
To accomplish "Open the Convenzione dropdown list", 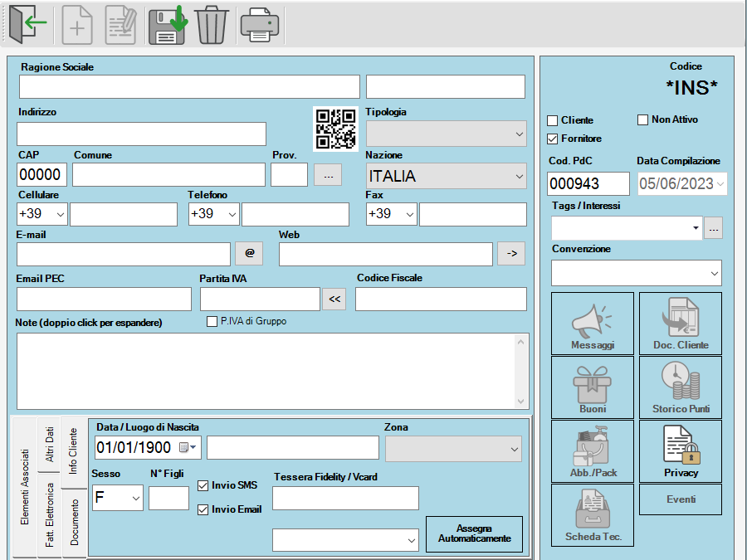I will [x=715, y=273].
